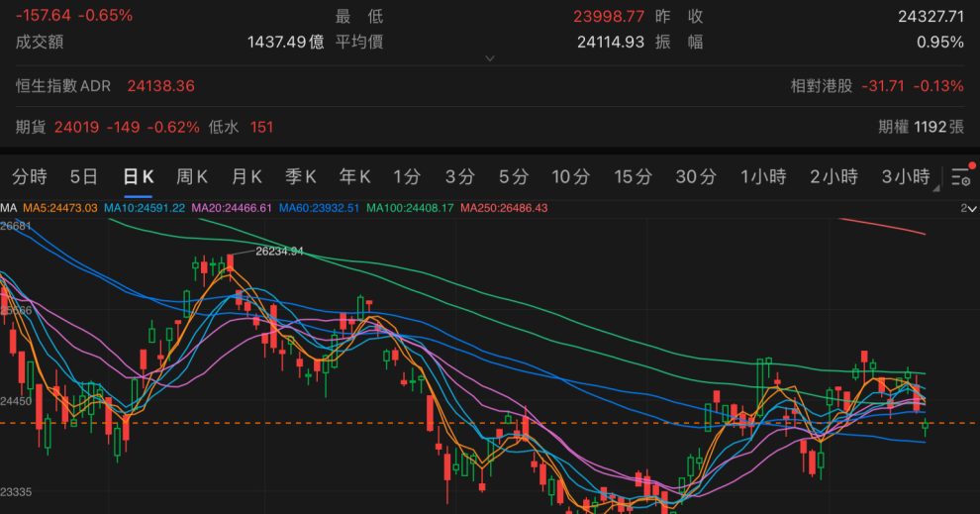Click the MA5 orange legend value
980x514 pixels.
pyautogui.click(x=61, y=208)
